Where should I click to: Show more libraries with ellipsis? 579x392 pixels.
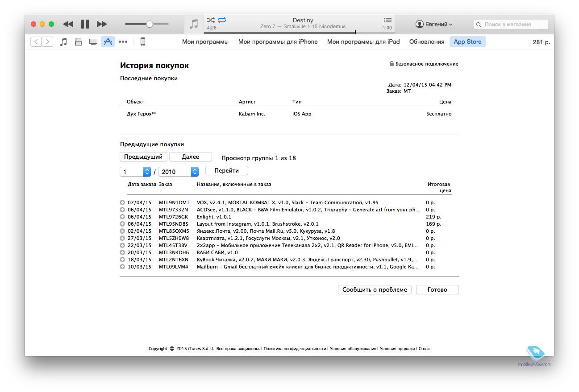pos(123,42)
